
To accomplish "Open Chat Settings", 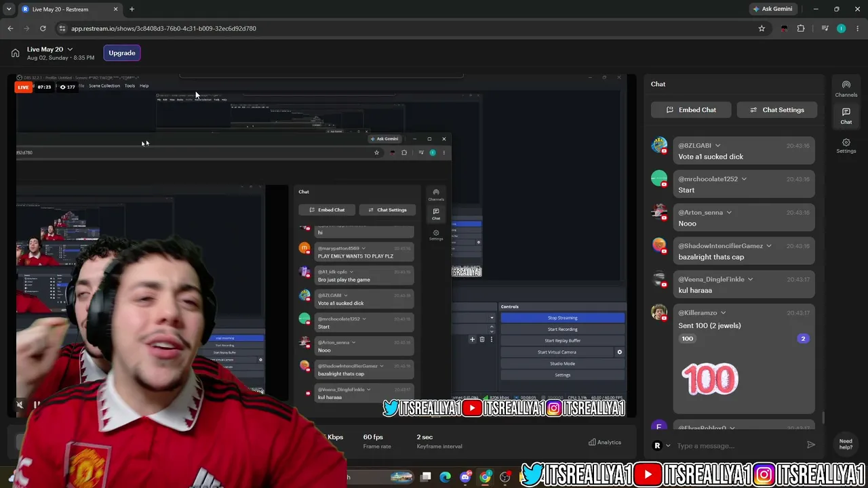I will click(776, 110).
